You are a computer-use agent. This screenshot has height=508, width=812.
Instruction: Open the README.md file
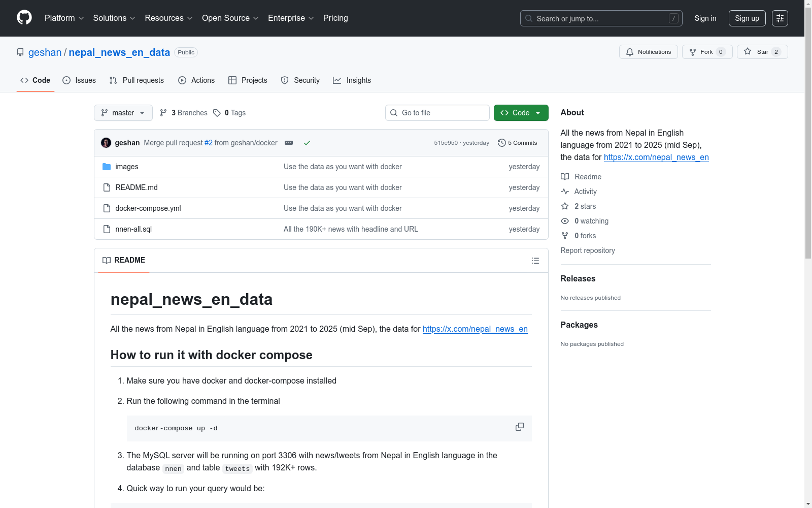(x=137, y=187)
